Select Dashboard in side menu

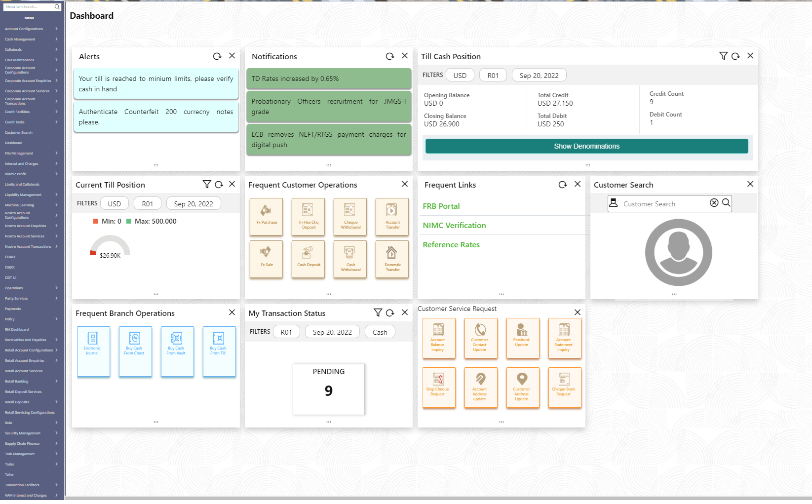(14, 143)
